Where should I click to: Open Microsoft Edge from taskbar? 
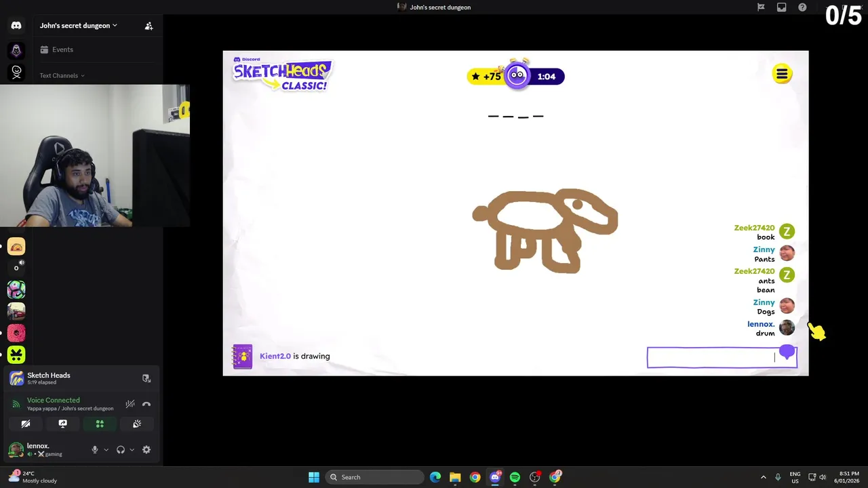435,477
